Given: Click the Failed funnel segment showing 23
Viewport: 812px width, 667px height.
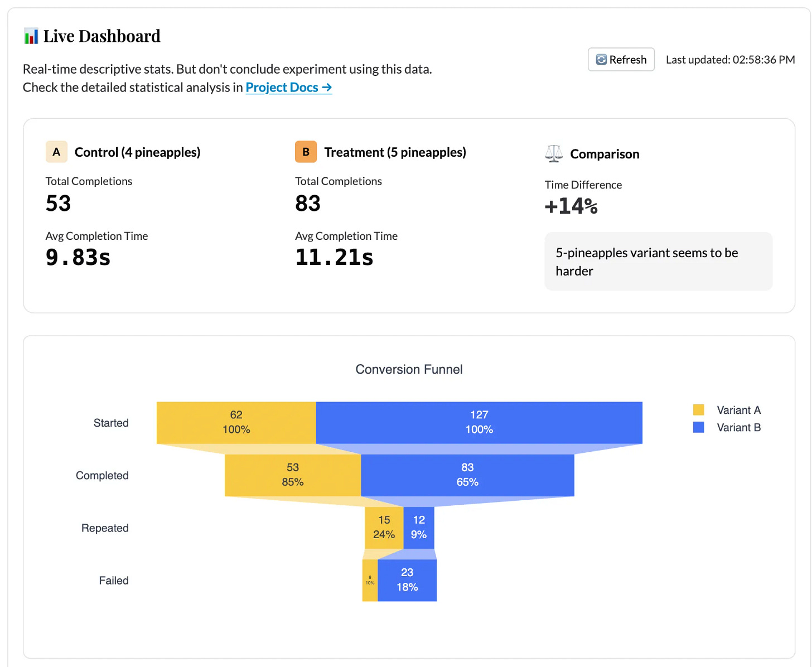Looking at the screenshot, I should [407, 579].
